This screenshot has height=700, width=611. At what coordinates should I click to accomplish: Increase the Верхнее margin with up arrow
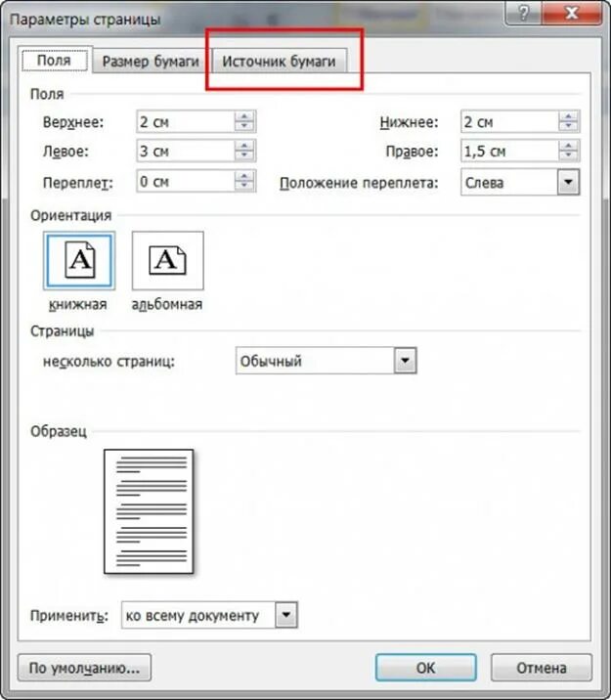coord(244,116)
